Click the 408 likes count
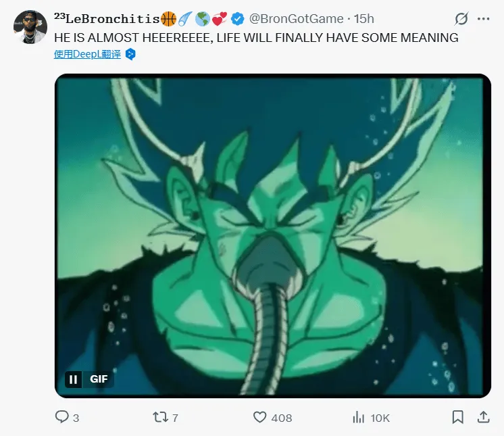Screen dimensions: 504x436 click(x=281, y=418)
